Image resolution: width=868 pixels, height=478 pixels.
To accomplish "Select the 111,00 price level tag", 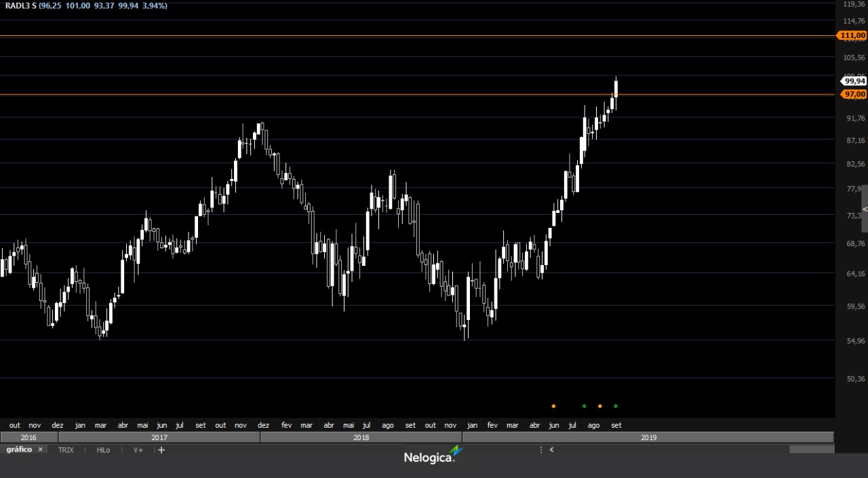I will pos(853,35).
